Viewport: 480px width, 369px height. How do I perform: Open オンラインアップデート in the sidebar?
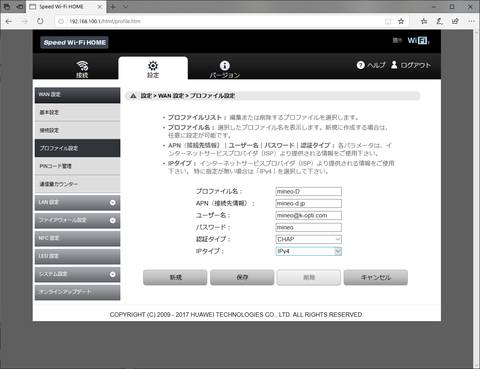click(x=77, y=292)
